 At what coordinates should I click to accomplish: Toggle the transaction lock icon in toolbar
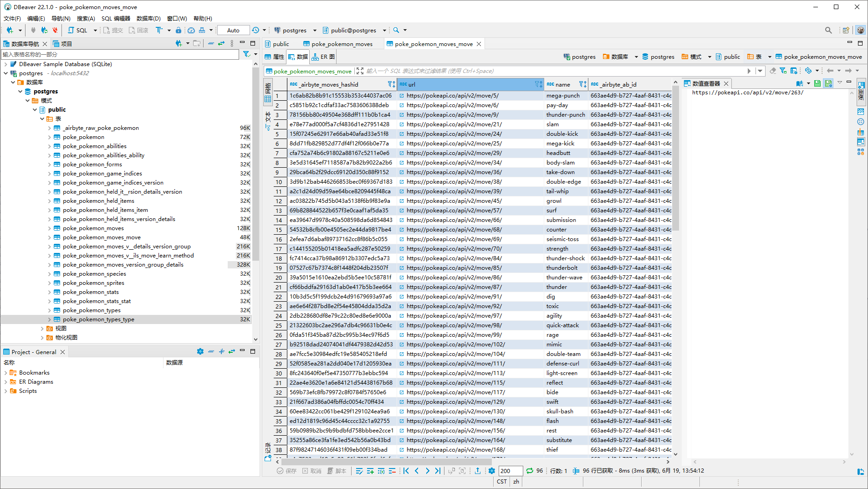coord(179,30)
